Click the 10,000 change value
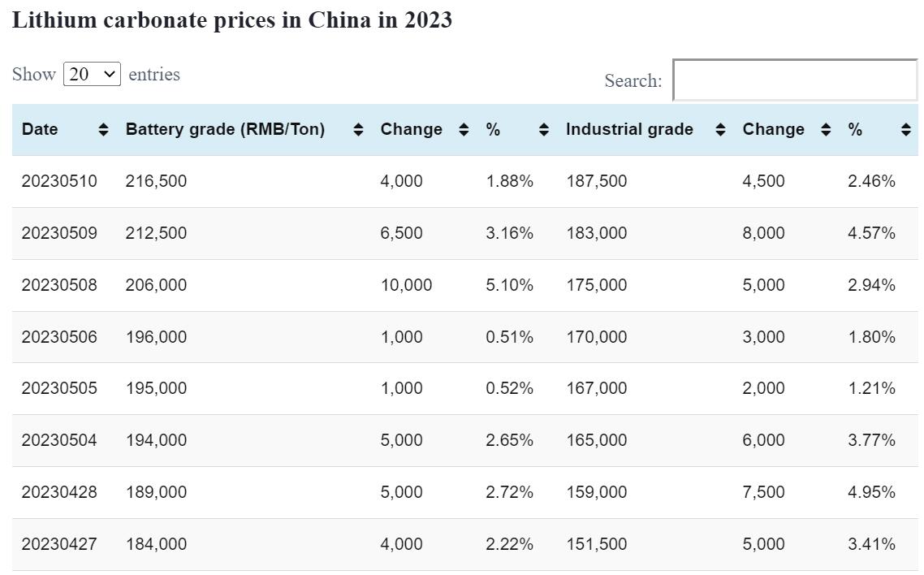Image resolution: width=924 pixels, height=575 pixels. pos(406,285)
